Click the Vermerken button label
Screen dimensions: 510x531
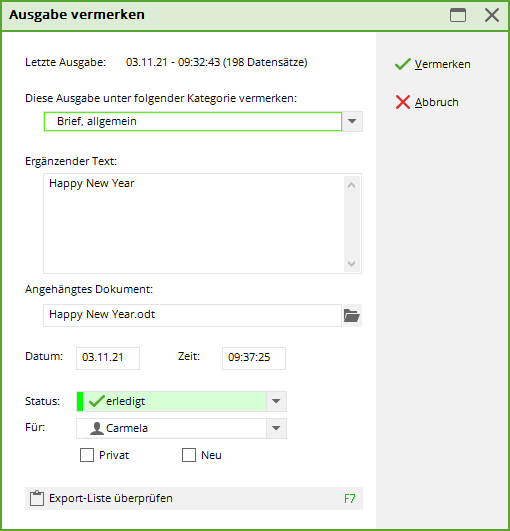tap(442, 64)
